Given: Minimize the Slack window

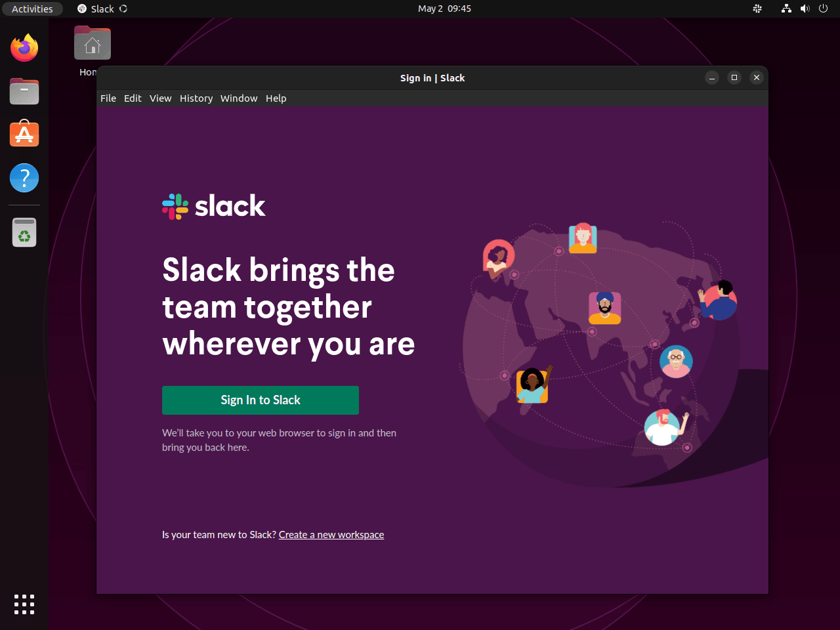Looking at the screenshot, I should [712, 77].
